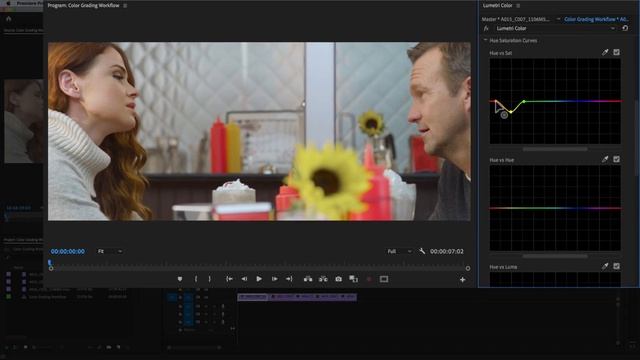Click the Home icon

[9, 18]
